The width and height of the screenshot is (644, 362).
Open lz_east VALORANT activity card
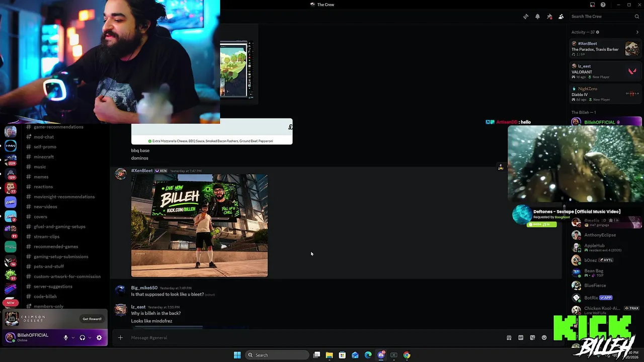coord(605,71)
